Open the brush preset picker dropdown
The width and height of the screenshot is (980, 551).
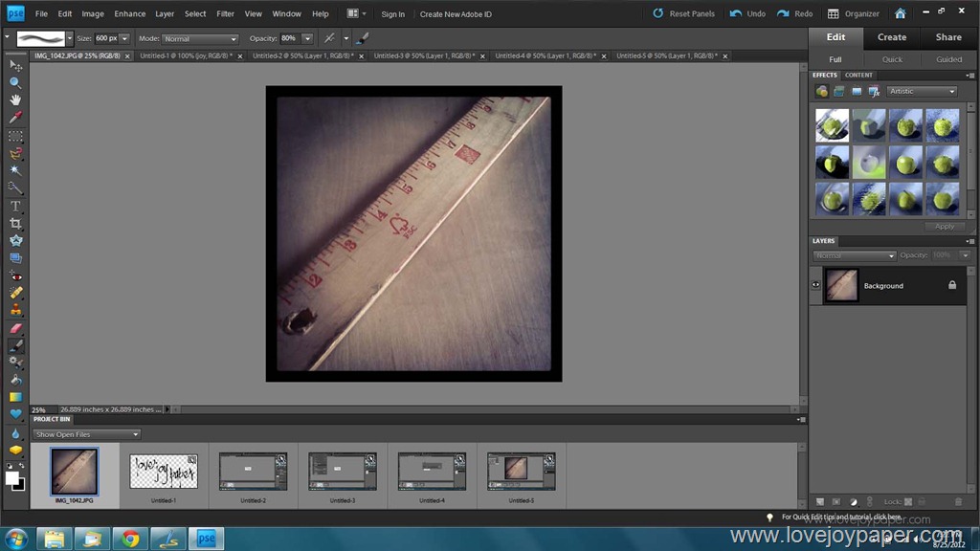click(x=69, y=38)
